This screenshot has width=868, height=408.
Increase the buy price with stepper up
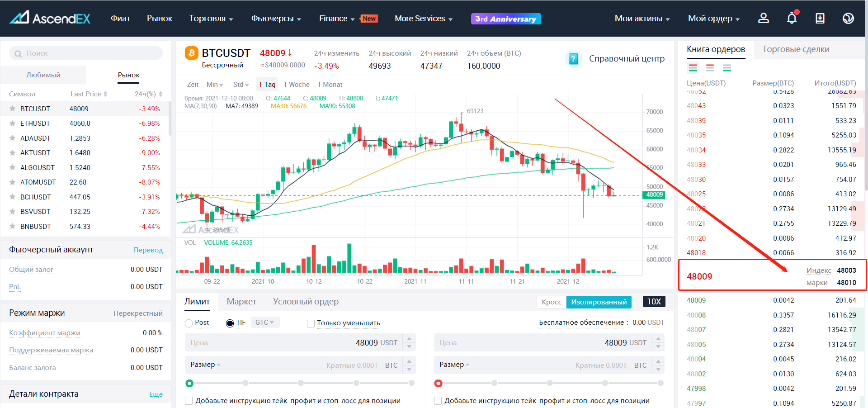[409, 338]
